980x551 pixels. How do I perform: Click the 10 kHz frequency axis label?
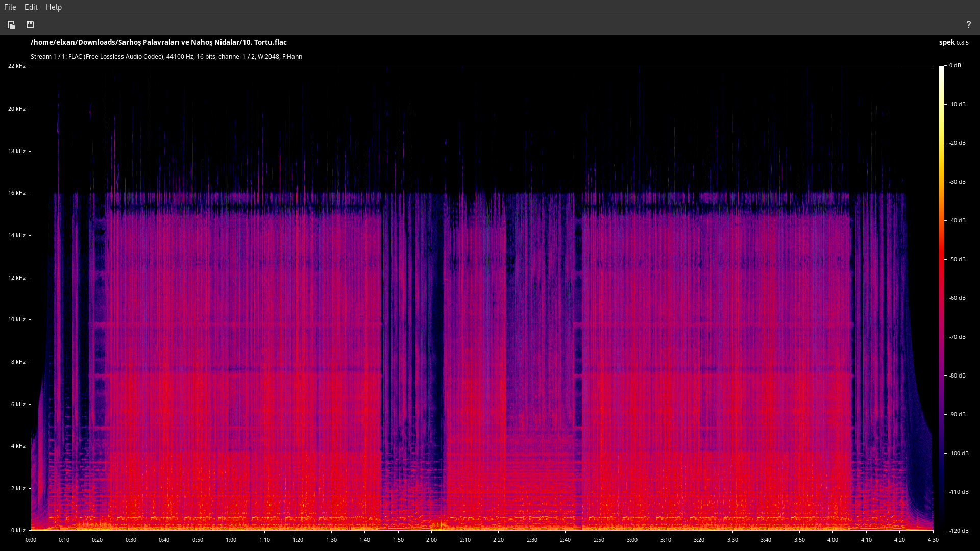tap(16, 319)
